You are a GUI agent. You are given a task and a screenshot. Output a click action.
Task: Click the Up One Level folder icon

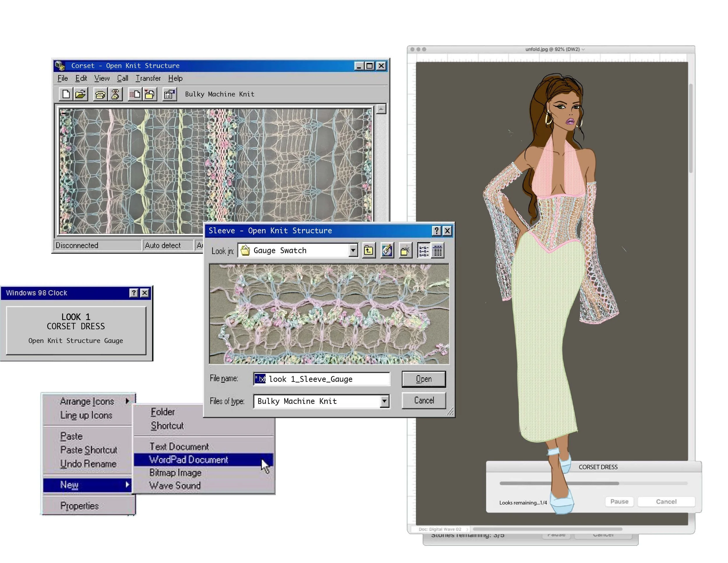point(368,251)
